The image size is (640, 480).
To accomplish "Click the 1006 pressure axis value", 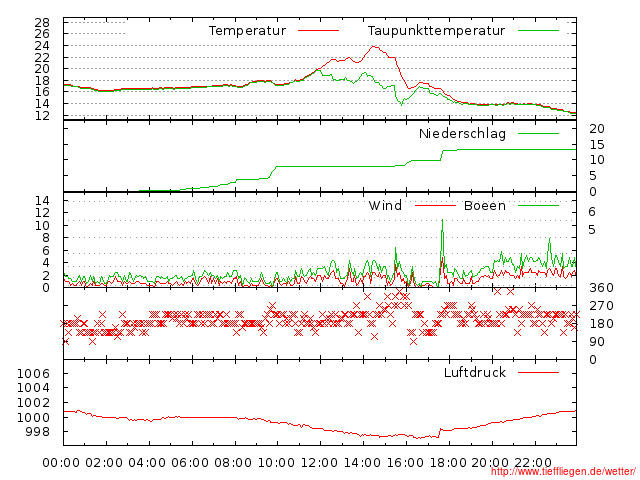I will pyautogui.click(x=33, y=373).
